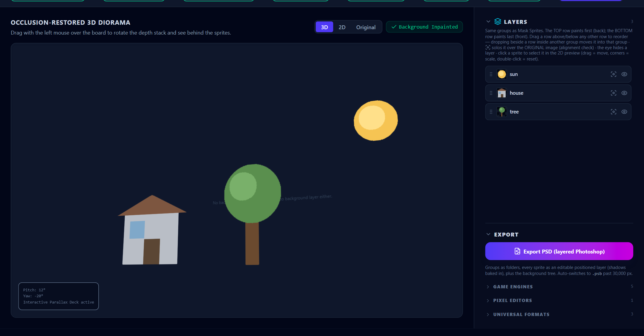
Task: Click the tree layer thumbnail
Action: (x=502, y=112)
